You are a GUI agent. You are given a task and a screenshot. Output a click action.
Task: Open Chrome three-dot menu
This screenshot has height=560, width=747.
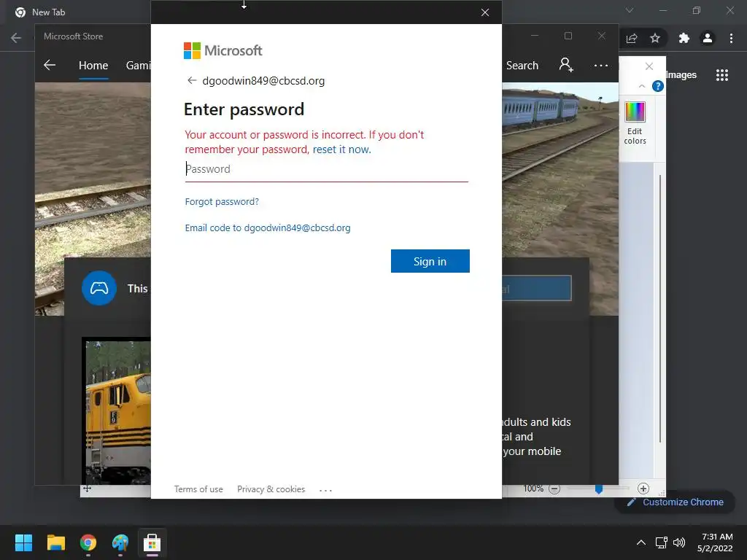pyautogui.click(x=731, y=38)
